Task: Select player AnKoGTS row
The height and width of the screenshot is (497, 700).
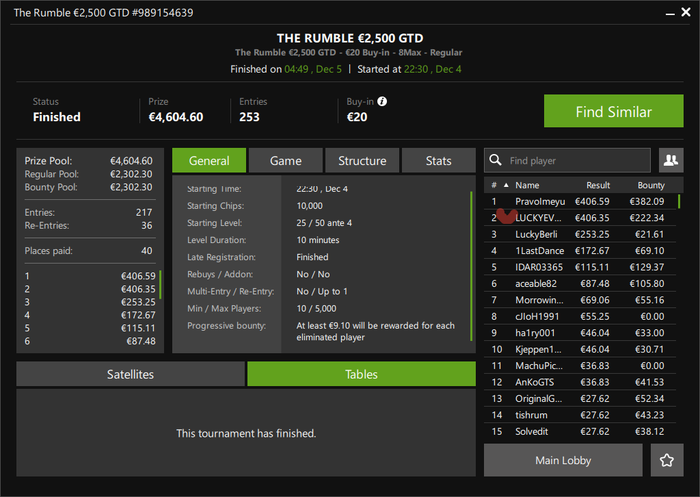Action: 579,382
